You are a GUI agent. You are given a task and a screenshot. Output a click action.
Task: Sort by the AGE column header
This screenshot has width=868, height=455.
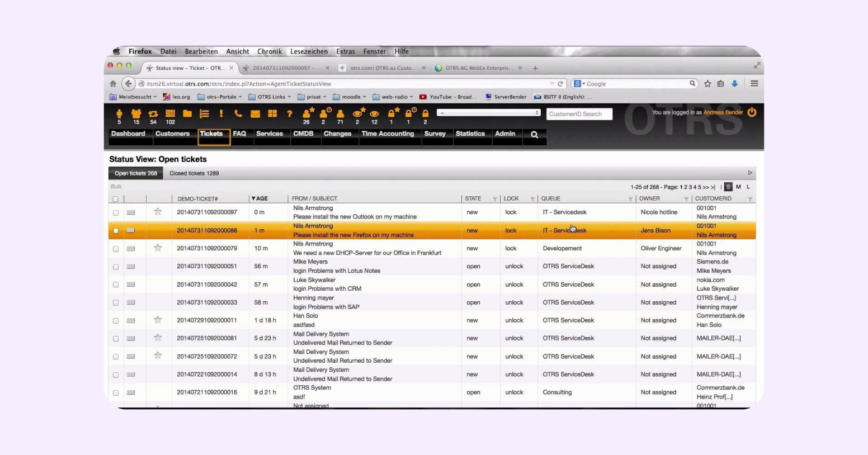260,198
